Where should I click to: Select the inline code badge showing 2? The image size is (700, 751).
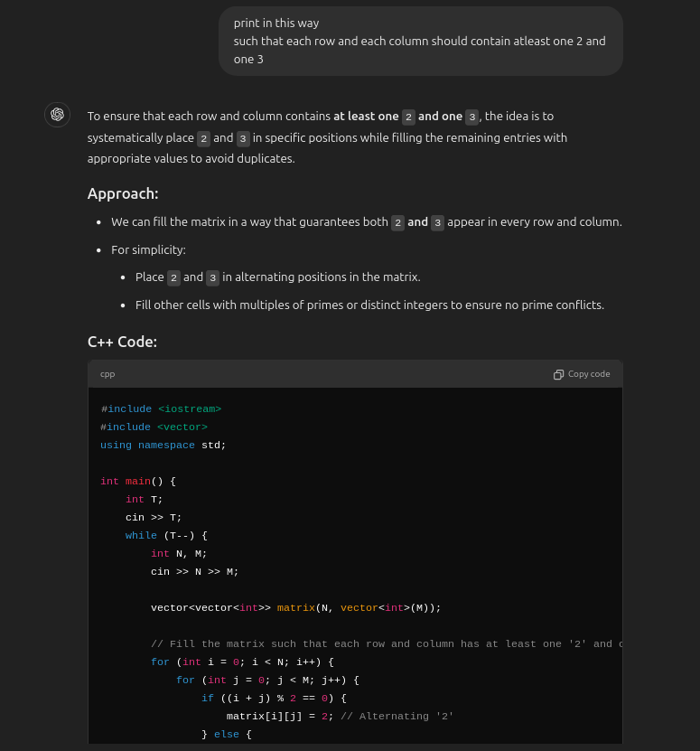click(408, 117)
